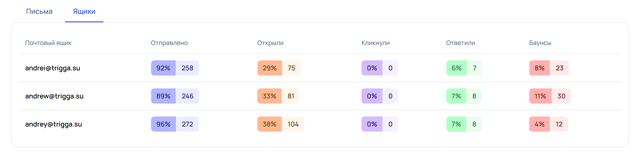Click the Открыли column header
The height and width of the screenshot is (157, 644).
tap(270, 43)
